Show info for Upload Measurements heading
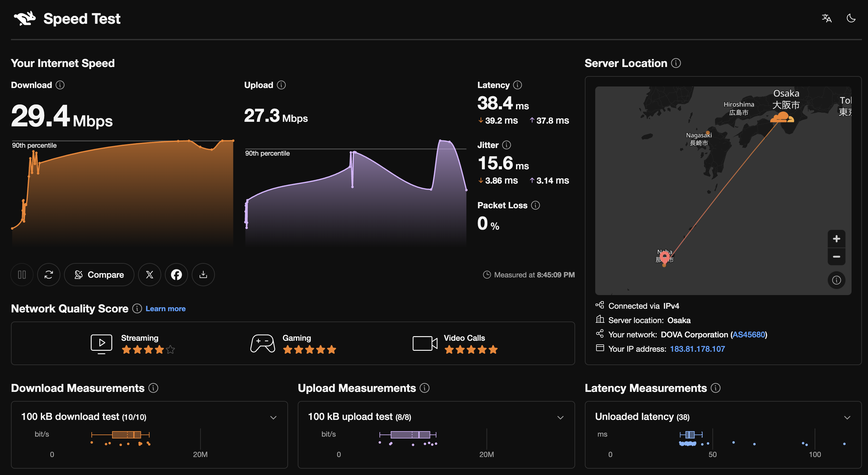Viewport: 868px width, 475px height. 425,388
